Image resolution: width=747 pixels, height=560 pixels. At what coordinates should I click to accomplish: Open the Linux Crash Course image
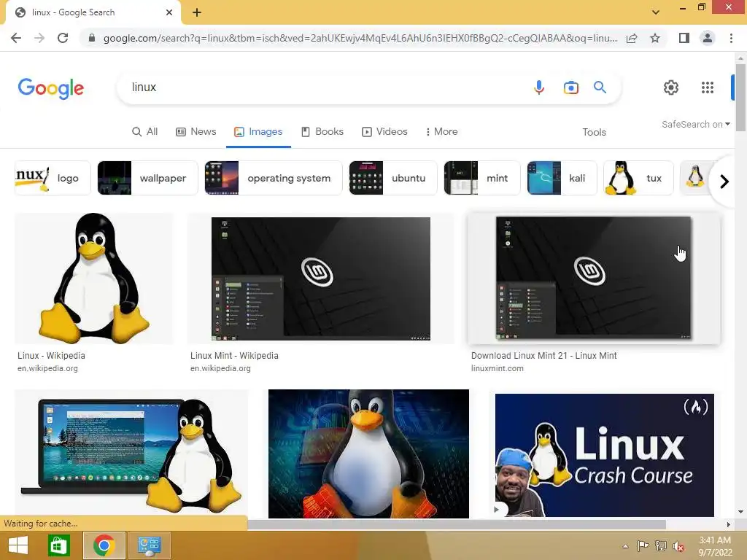pyautogui.click(x=605, y=455)
